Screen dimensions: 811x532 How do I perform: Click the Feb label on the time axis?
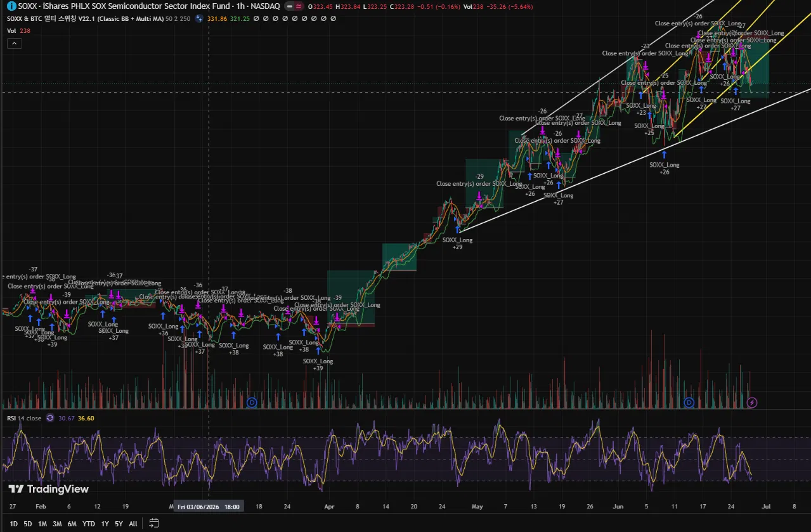[41, 507]
